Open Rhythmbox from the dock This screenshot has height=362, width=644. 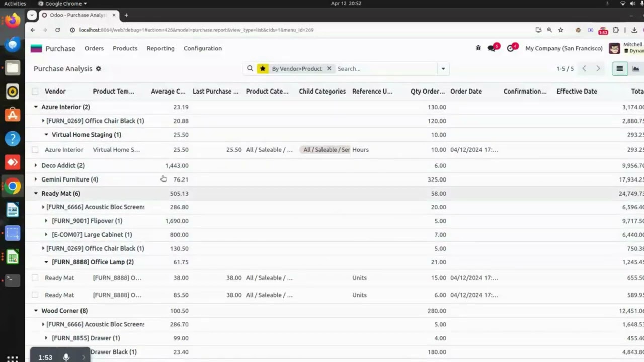[x=13, y=92]
